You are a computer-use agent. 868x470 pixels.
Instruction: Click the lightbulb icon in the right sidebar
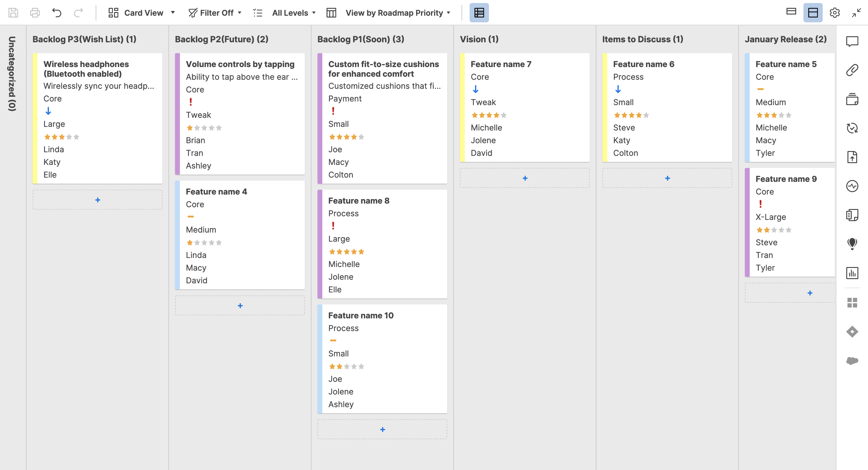(x=852, y=243)
